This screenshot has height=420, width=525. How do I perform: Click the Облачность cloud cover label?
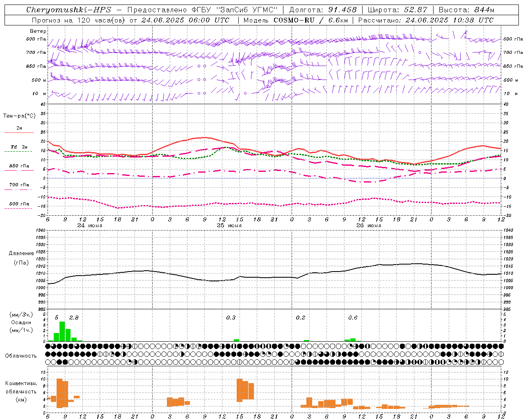coord(21,356)
